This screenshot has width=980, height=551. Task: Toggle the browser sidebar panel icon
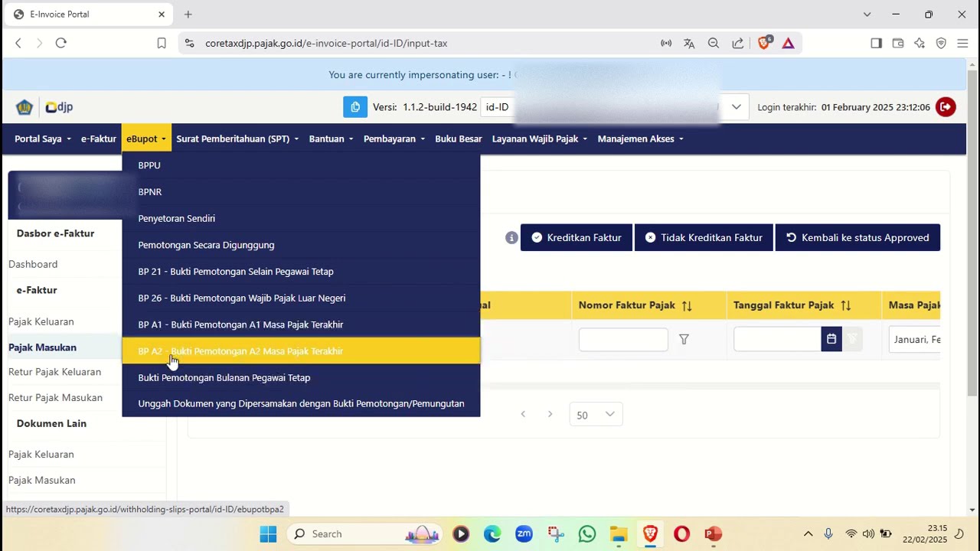(x=876, y=43)
